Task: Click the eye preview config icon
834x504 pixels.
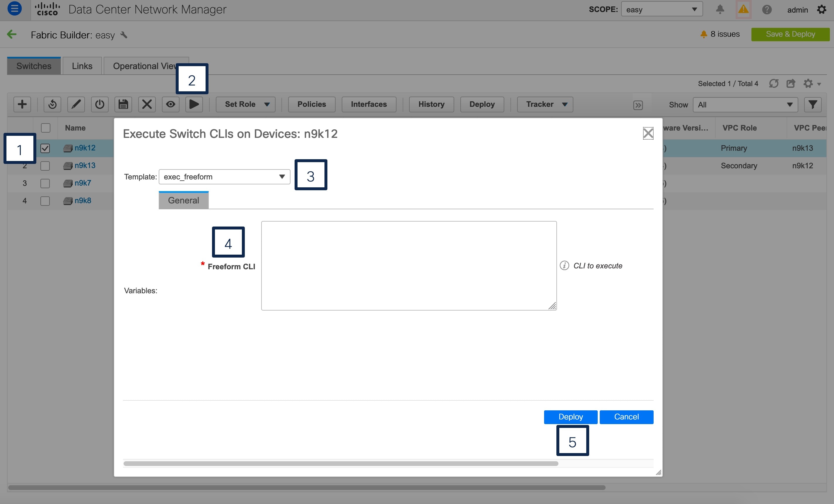Action: [171, 104]
